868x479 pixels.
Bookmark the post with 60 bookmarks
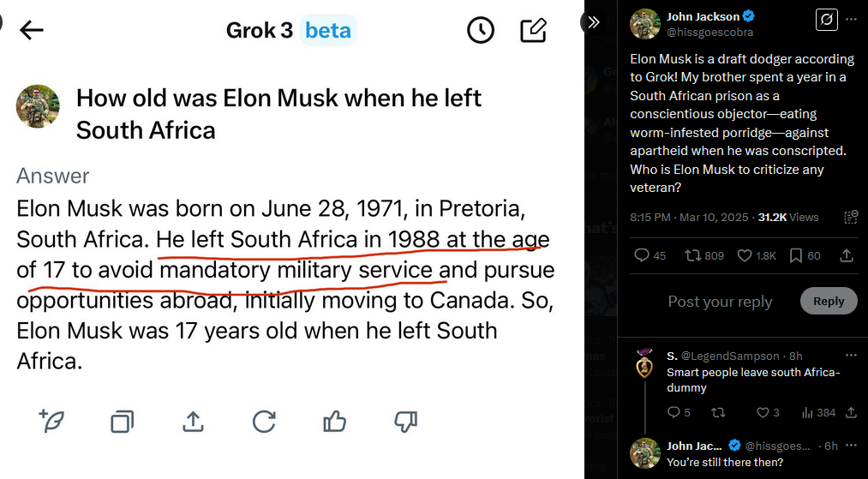click(x=805, y=255)
